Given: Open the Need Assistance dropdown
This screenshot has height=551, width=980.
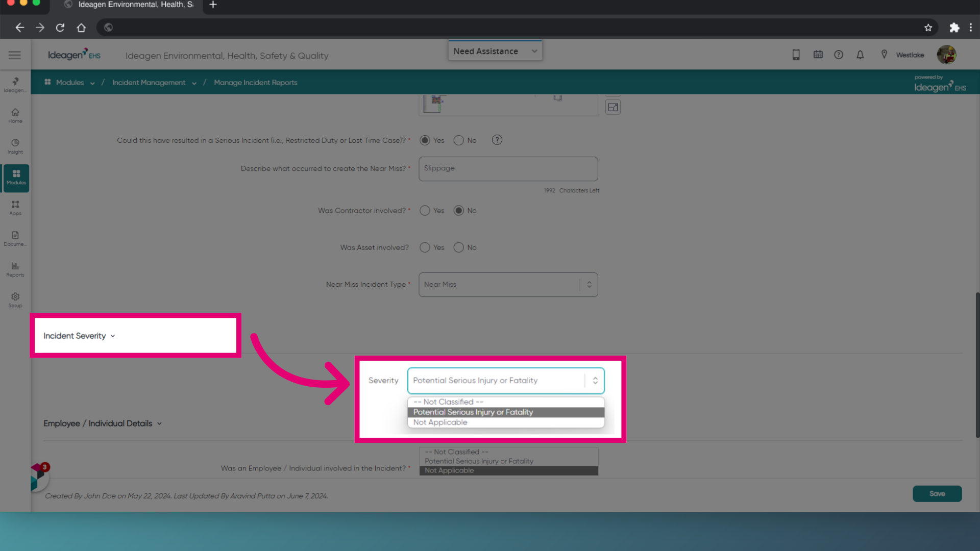Looking at the screenshot, I should pyautogui.click(x=494, y=51).
